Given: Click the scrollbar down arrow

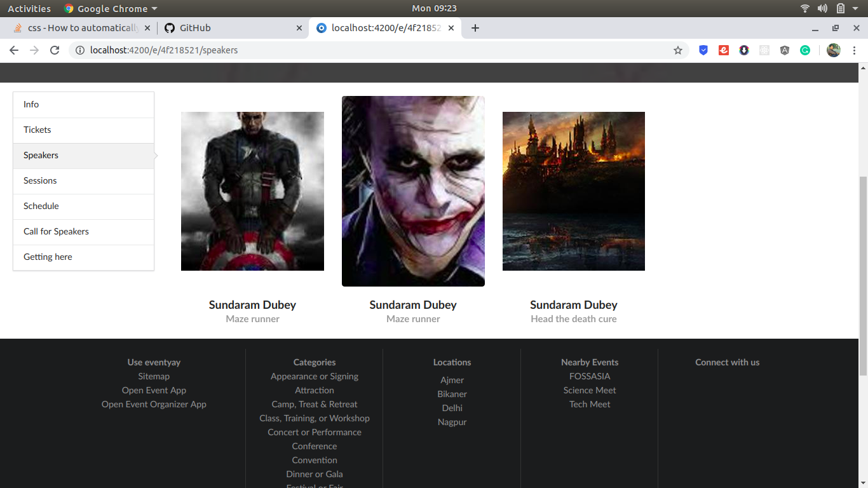Looking at the screenshot, I should 863,483.
